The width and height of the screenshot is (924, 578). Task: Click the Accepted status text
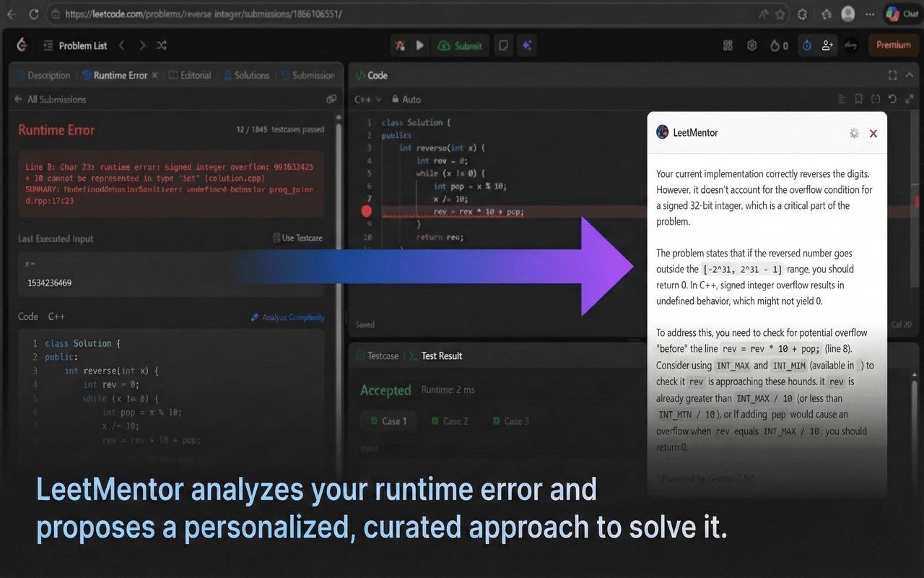pyautogui.click(x=385, y=390)
